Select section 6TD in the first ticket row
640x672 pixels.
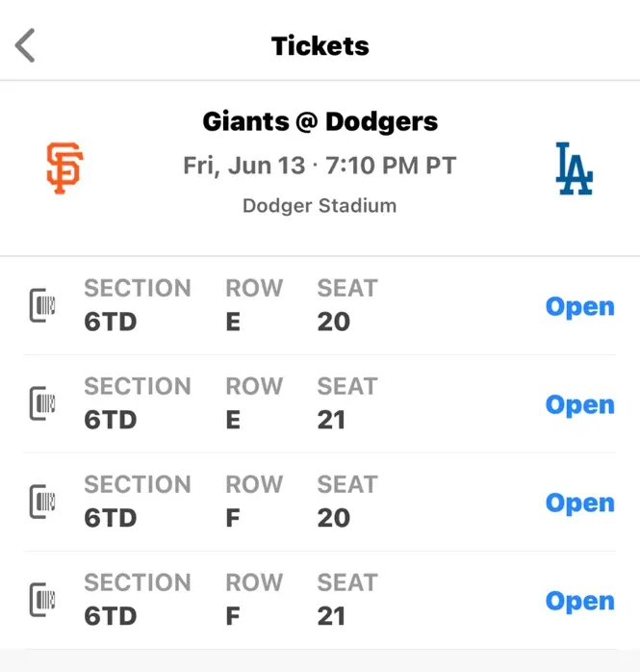(110, 322)
